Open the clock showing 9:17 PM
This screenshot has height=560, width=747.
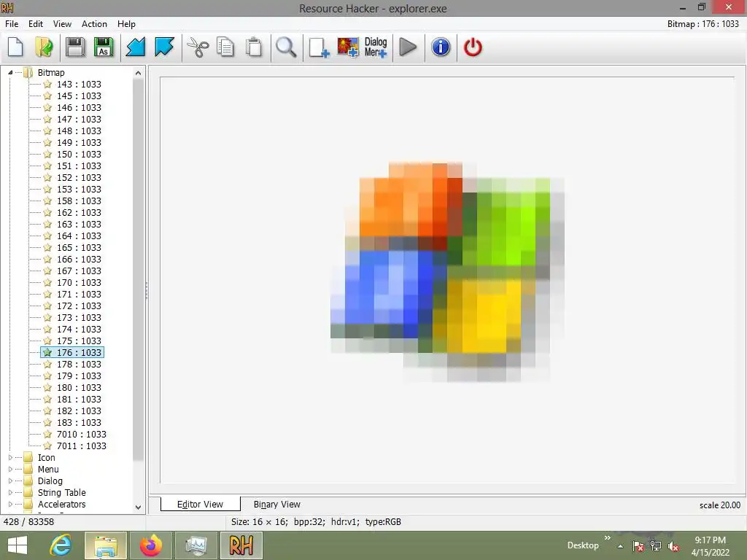[x=710, y=546]
